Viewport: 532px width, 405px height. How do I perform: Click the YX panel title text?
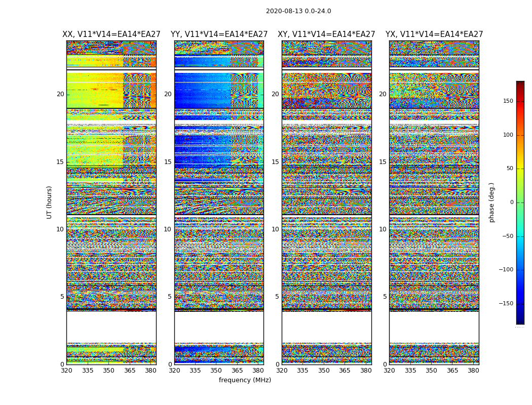tap(434, 34)
